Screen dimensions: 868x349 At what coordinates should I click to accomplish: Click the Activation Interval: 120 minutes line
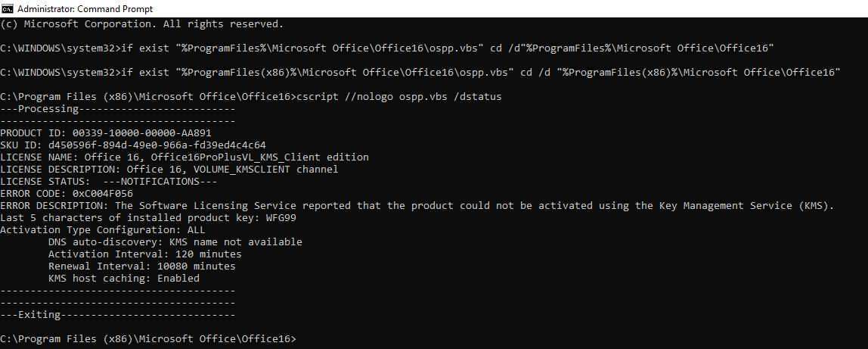point(145,254)
